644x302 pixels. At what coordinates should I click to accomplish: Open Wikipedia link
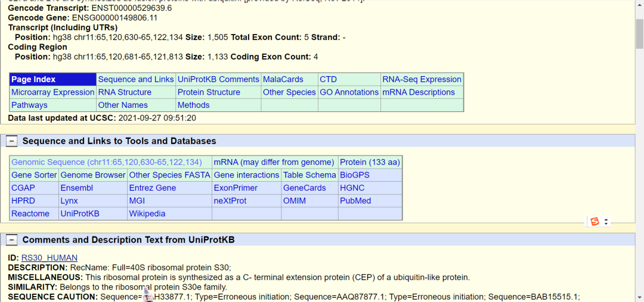click(x=147, y=213)
